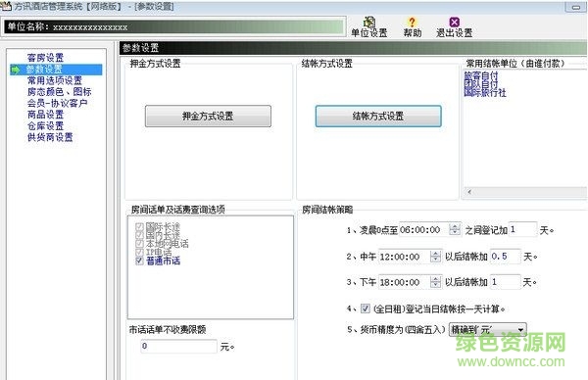The width and height of the screenshot is (588, 380).
Task: Click the 之间登记加 days field
Action: click(523, 230)
